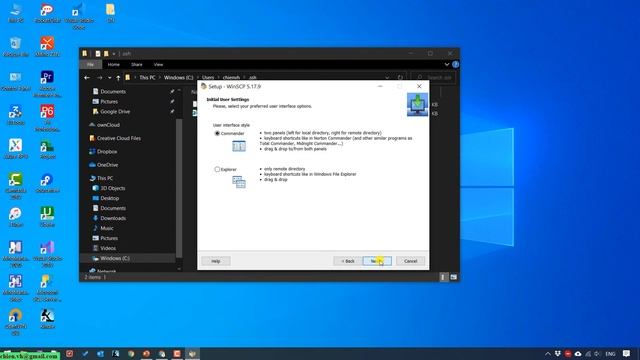The height and width of the screenshot is (360, 640).
Task: Go Back in the WinSCP setup wizard
Action: click(348, 261)
